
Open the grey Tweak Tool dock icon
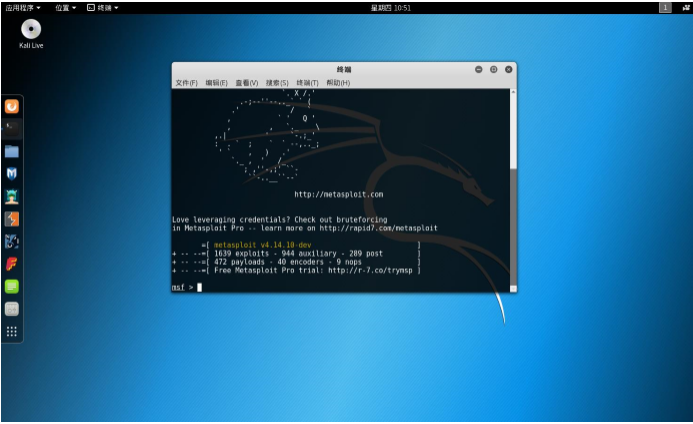click(12, 309)
